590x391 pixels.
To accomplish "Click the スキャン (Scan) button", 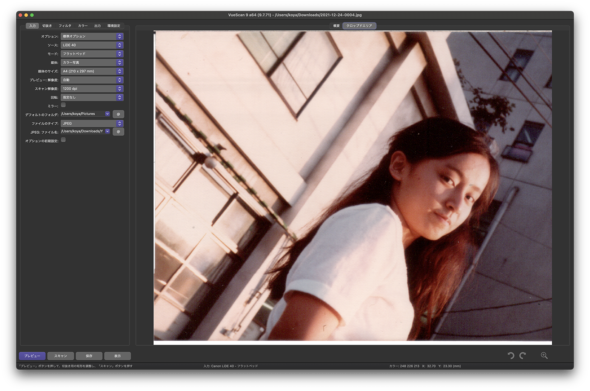I will [61, 356].
